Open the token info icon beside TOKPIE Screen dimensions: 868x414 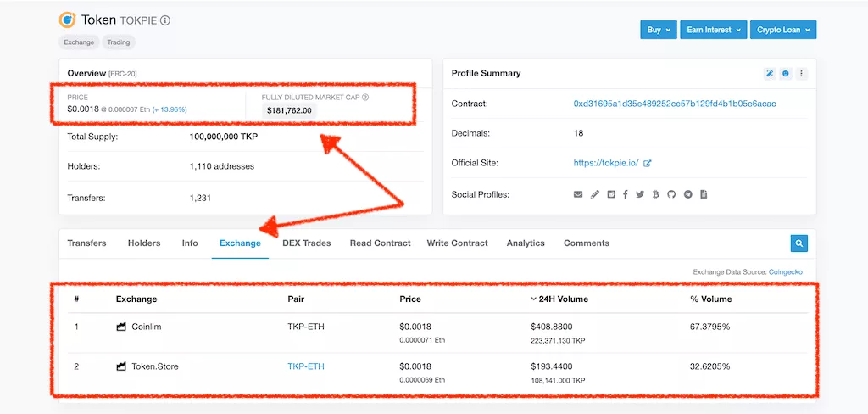(165, 20)
